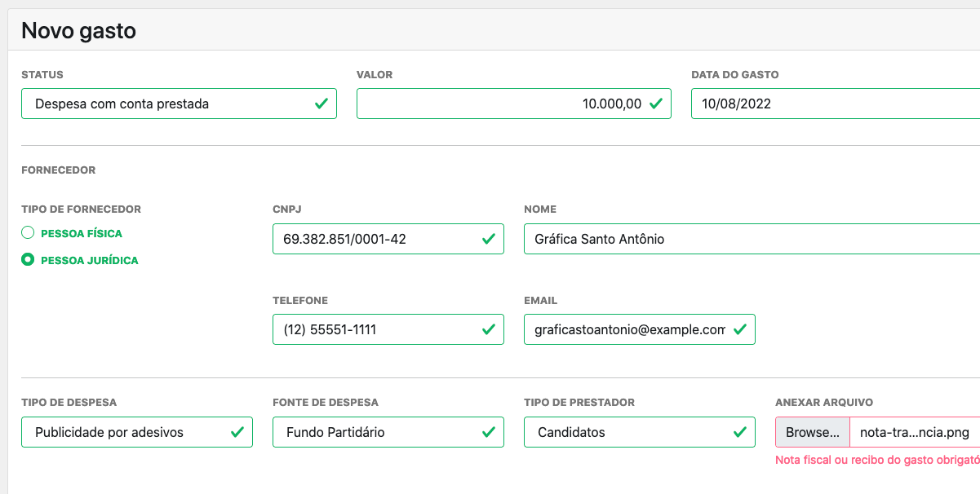Image resolution: width=980 pixels, height=494 pixels.
Task: Select the Pessoa Jurídica radio button
Action: 27,259
